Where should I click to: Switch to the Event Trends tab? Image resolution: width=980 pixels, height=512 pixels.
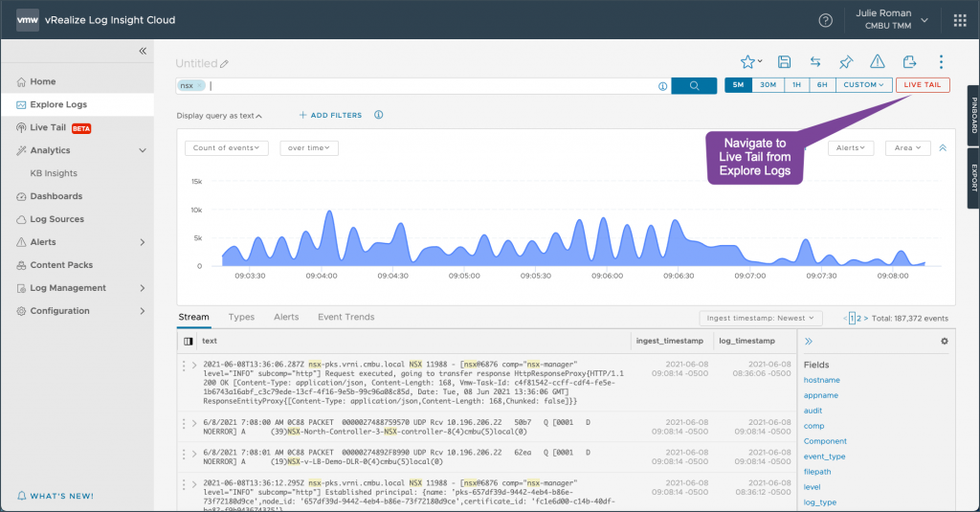345,317
